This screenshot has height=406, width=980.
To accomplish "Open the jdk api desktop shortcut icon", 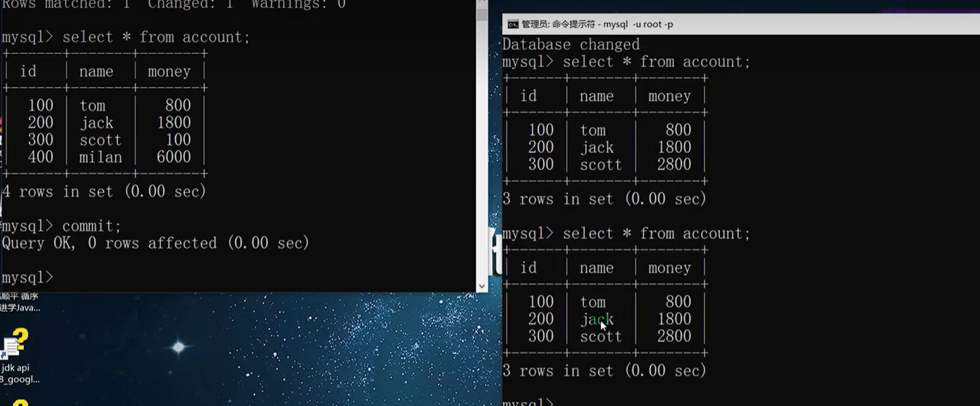I will (15, 344).
